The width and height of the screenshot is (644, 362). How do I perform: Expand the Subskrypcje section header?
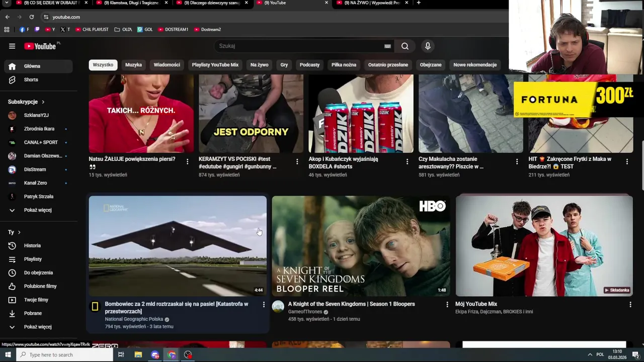click(26, 102)
